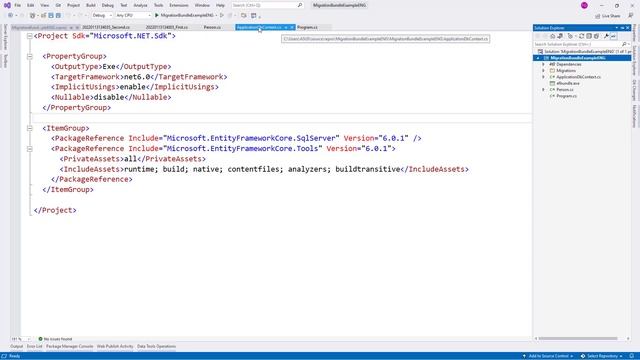Click toolbar icon right of Start Without Debugging
Screen dimensions: 640x360
230,16
